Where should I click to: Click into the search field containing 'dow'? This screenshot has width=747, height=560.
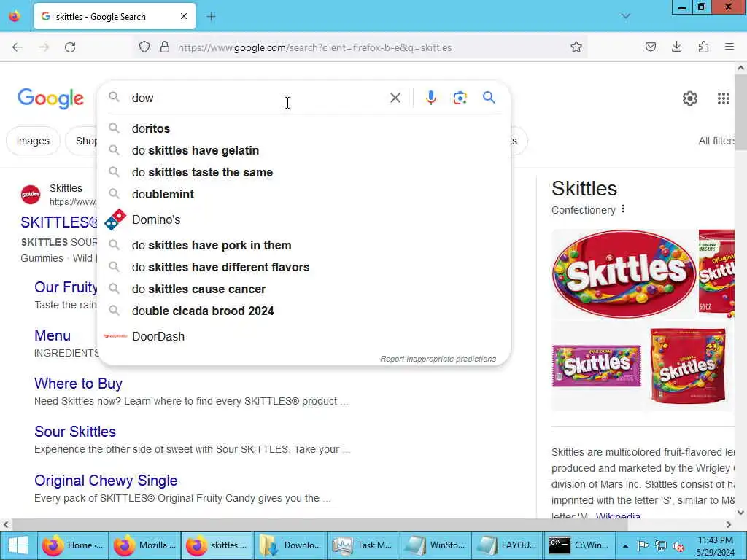pyautogui.click(x=258, y=98)
